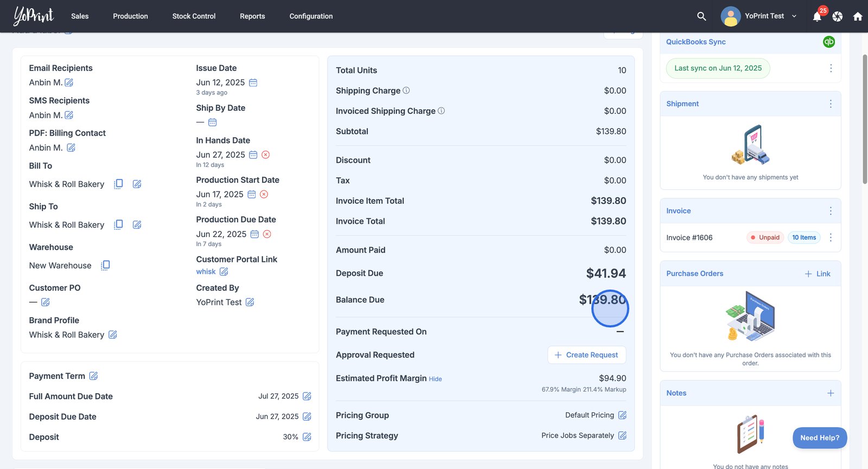868x469 pixels.
Task: Click the Need Help? chat button
Action: pyautogui.click(x=819, y=438)
